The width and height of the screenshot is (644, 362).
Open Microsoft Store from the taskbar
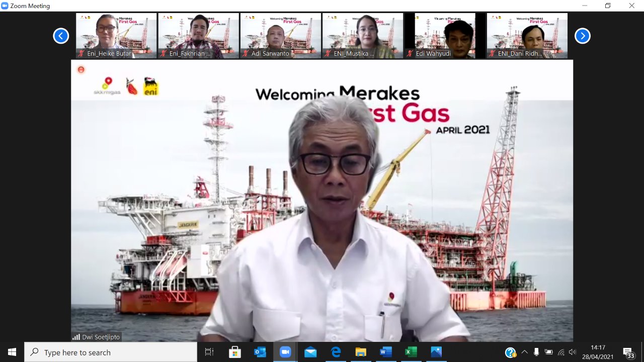(235, 352)
